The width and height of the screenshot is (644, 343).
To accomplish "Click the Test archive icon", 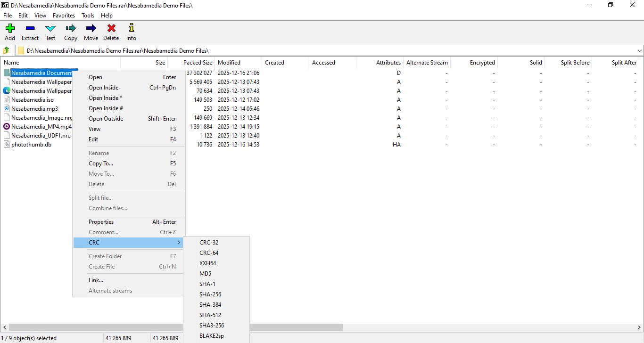I will pyautogui.click(x=50, y=29).
